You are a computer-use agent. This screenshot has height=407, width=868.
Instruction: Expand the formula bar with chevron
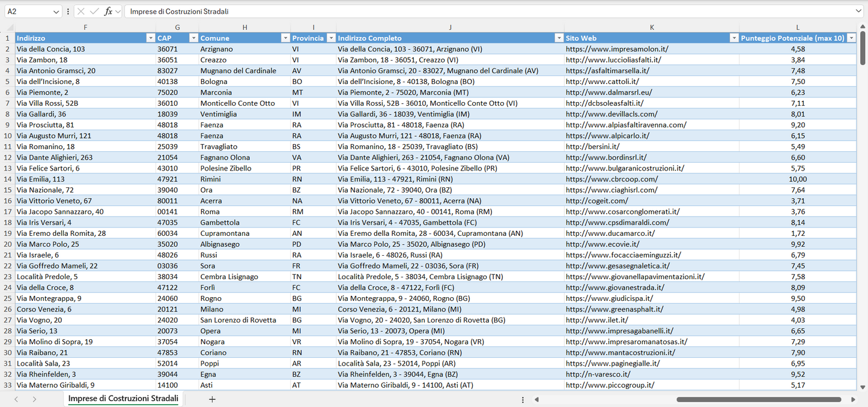[858, 11]
